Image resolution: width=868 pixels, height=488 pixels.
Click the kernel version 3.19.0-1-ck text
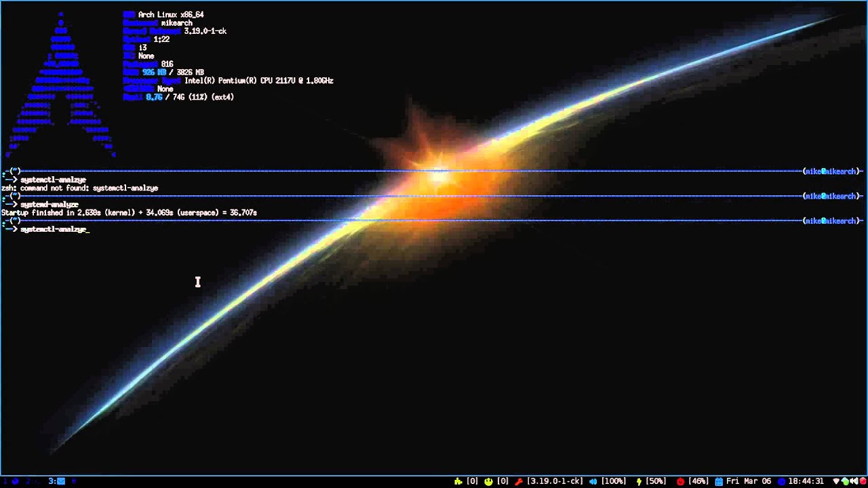[x=554, y=481]
